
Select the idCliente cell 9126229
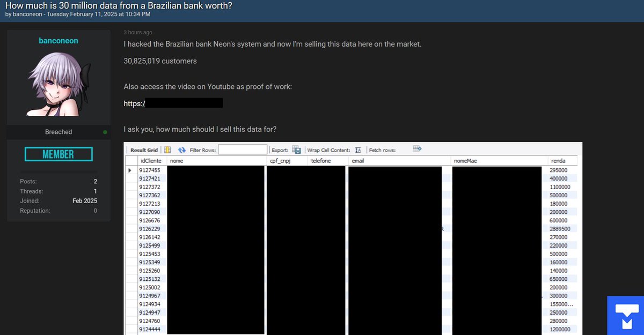151,228
